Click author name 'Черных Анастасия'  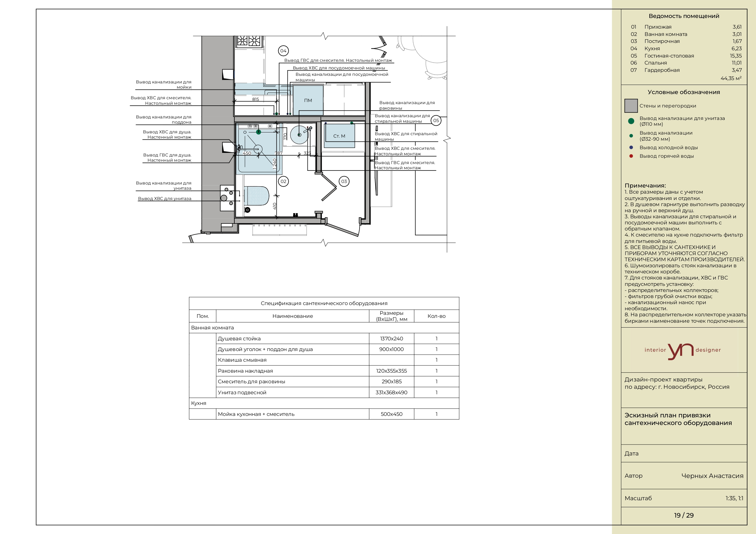coord(712,476)
